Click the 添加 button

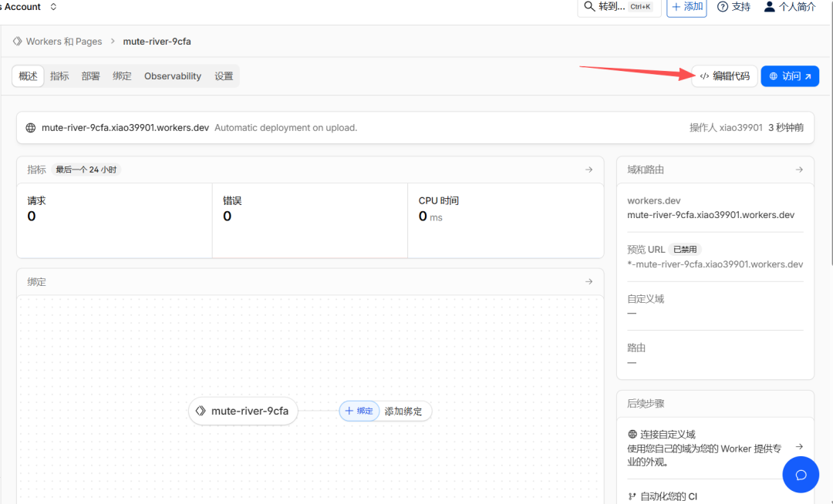click(686, 7)
